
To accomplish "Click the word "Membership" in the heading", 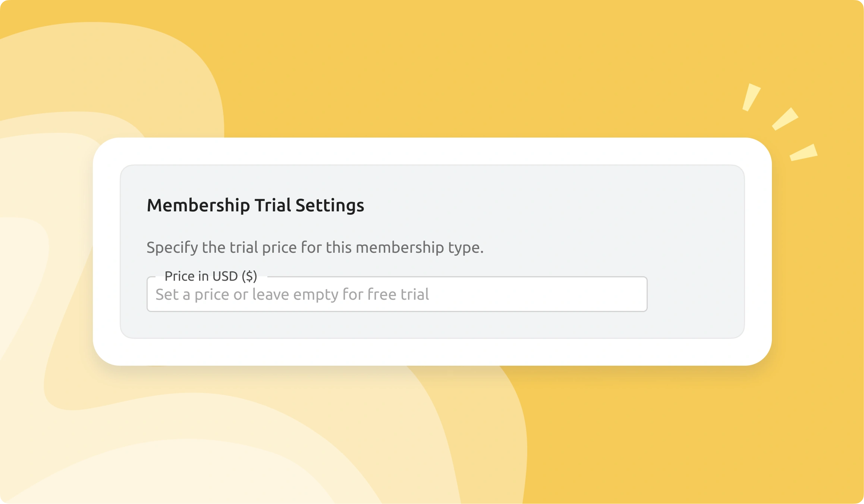I will 198,205.
